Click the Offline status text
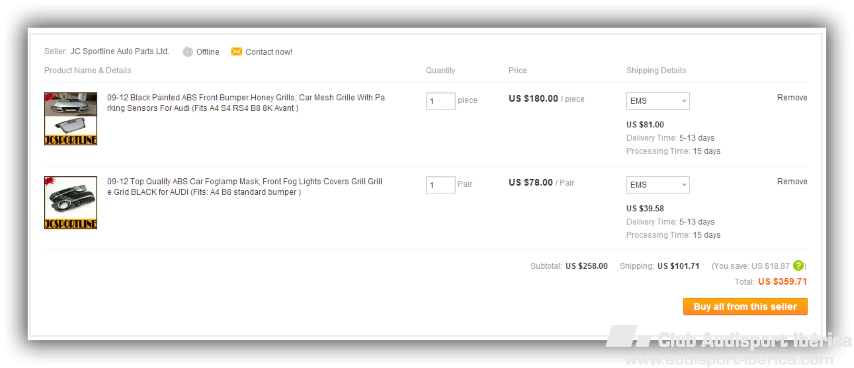This screenshot has height=368, width=854. pos(208,52)
